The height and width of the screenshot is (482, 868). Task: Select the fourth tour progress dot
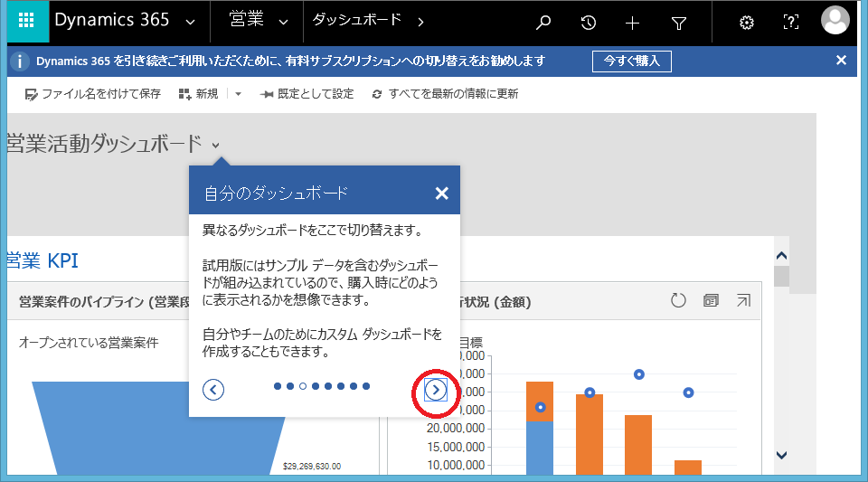click(x=316, y=386)
